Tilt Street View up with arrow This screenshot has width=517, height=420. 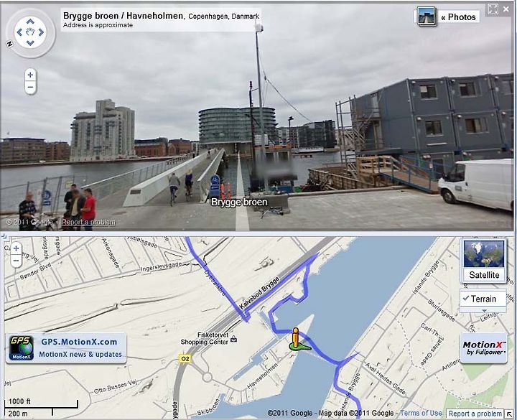tap(30, 22)
